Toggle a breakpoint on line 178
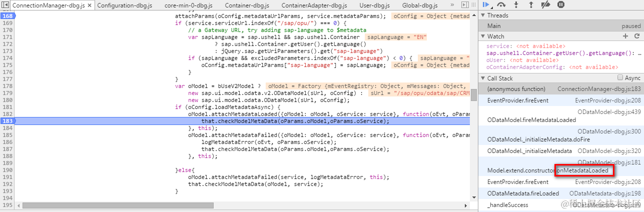This screenshot has width=644, height=212. tap(8, 86)
